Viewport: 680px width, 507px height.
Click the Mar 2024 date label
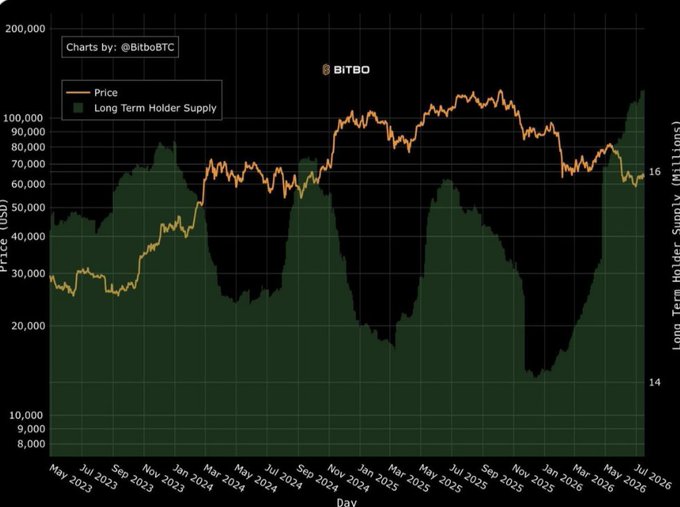click(x=225, y=478)
